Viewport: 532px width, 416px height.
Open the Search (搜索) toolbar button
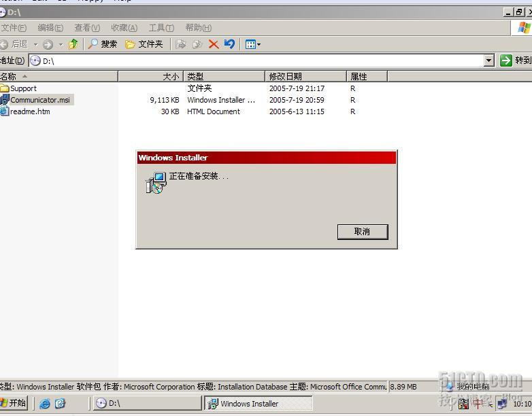coord(102,44)
